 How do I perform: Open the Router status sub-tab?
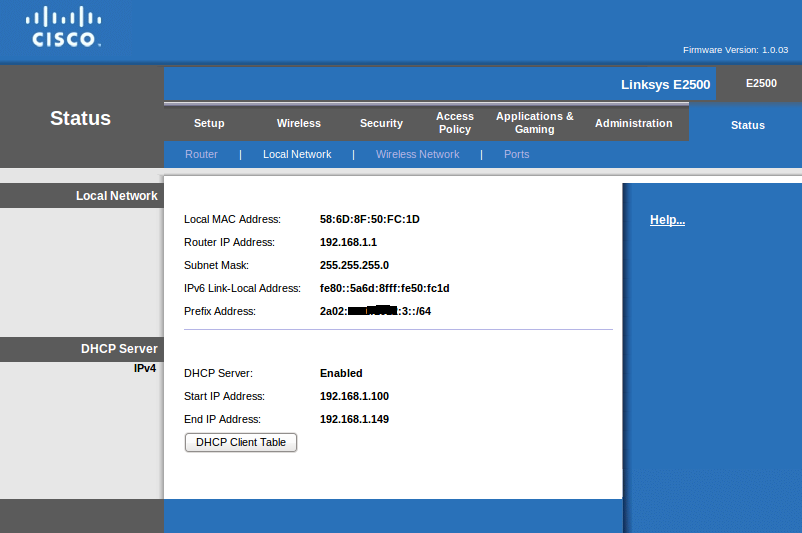tap(201, 154)
